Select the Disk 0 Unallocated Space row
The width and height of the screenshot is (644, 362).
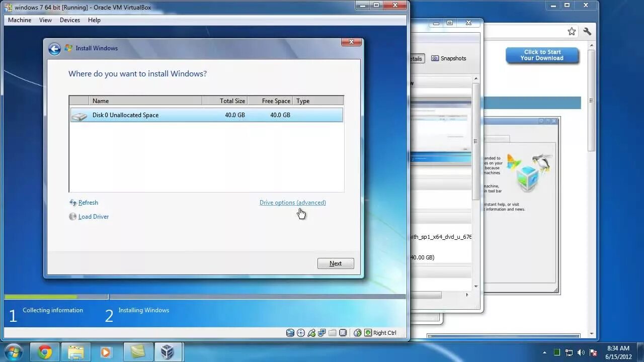click(x=206, y=115)
